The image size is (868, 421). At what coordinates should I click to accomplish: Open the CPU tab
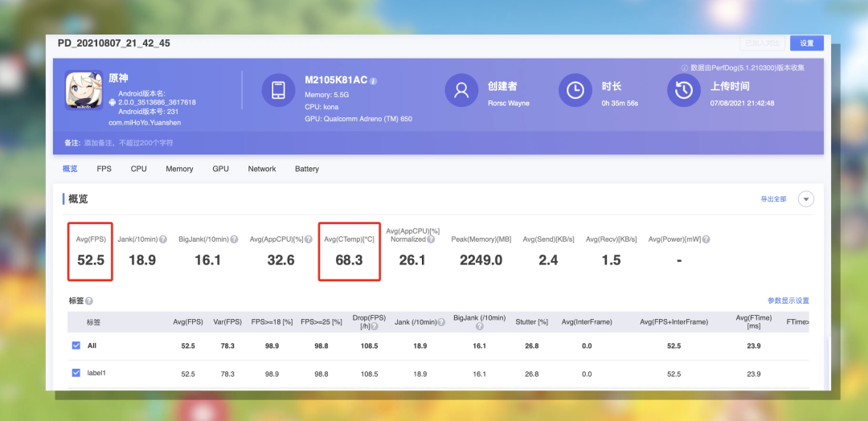[139, 169]
